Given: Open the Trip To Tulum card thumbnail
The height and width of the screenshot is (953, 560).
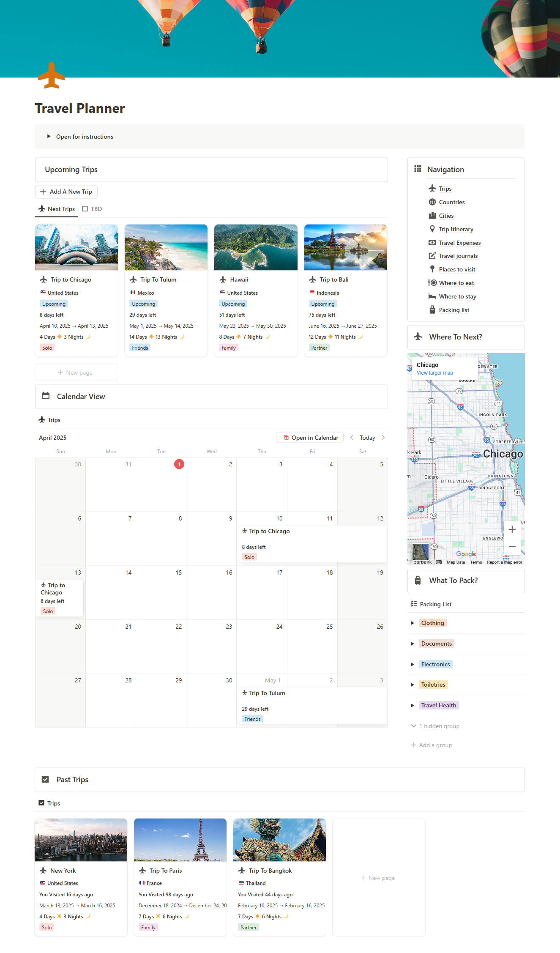Looking at the screenshot, I should coord(166,247).
